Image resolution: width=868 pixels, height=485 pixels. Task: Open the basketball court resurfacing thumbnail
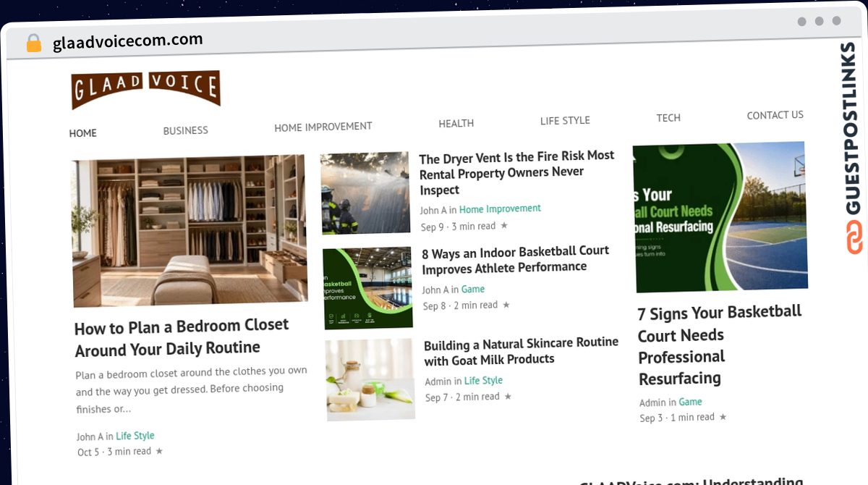click(x=720, y=217)
